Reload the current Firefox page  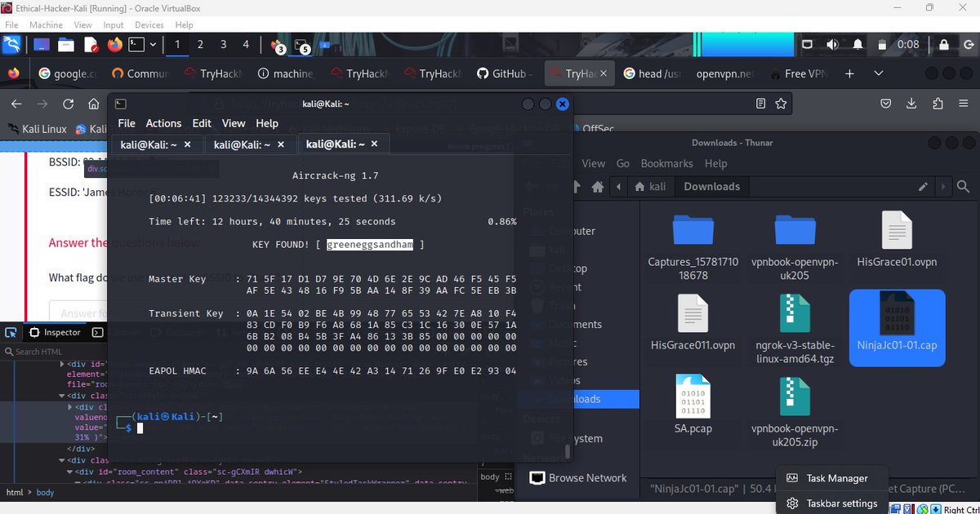69,104
